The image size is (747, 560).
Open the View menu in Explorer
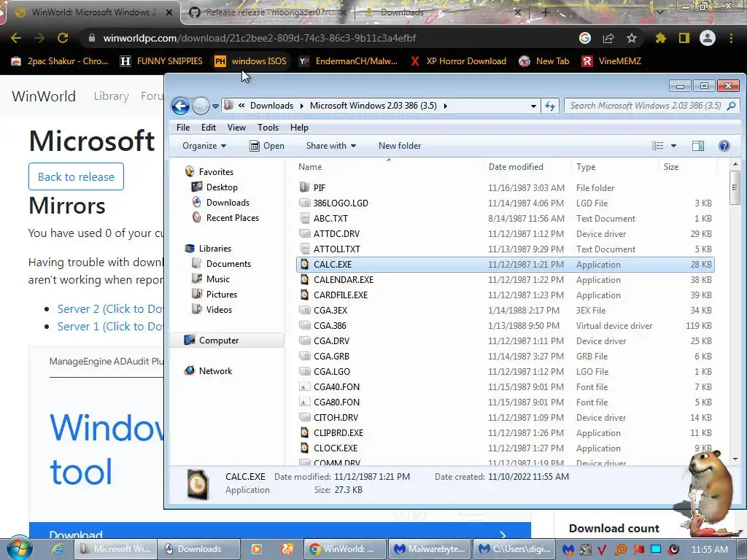click(x=236, y=128)
